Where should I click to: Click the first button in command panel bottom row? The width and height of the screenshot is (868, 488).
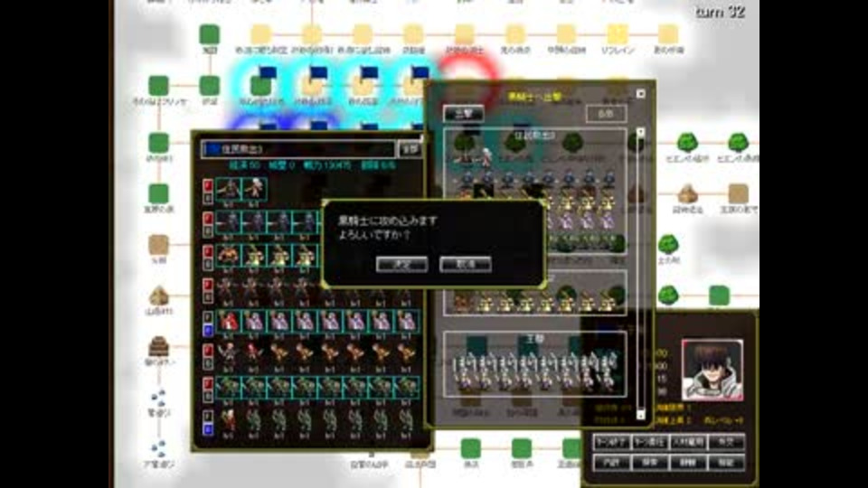611,462
